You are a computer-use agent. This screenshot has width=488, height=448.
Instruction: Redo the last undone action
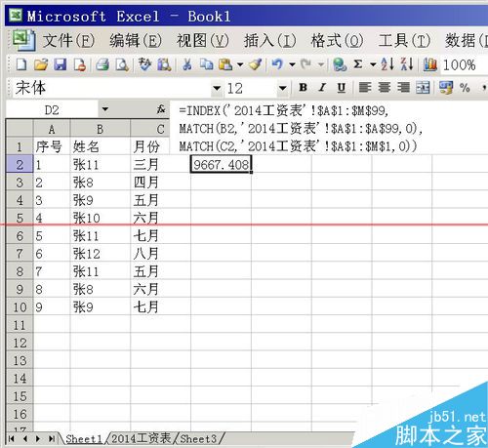pyautogui.click(x=306, y=64)
